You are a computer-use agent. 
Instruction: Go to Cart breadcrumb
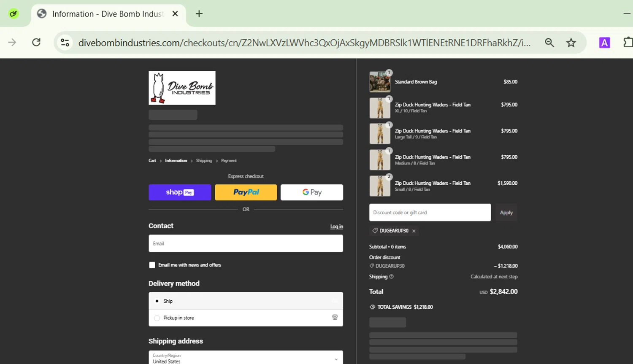coord(152,161)
